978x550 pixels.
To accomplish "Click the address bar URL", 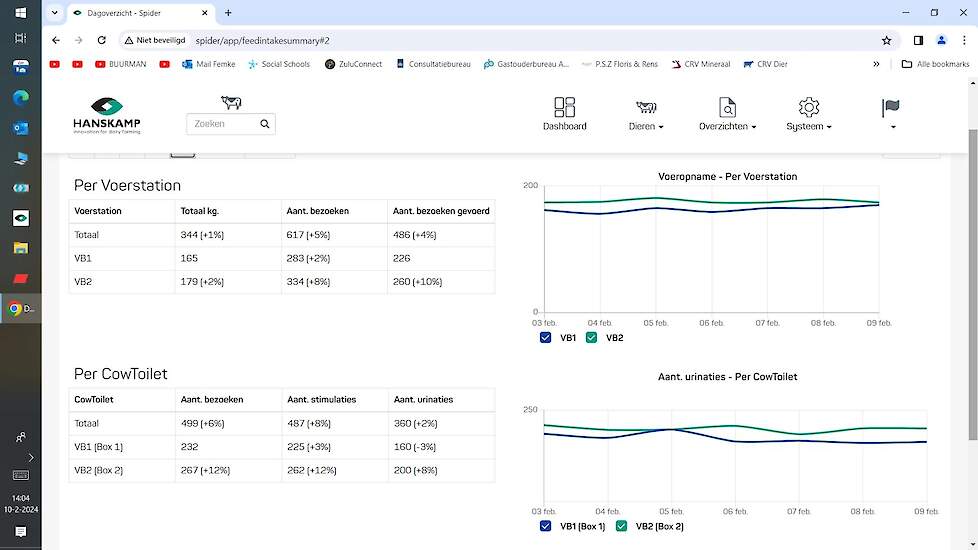I will (263, 41).
